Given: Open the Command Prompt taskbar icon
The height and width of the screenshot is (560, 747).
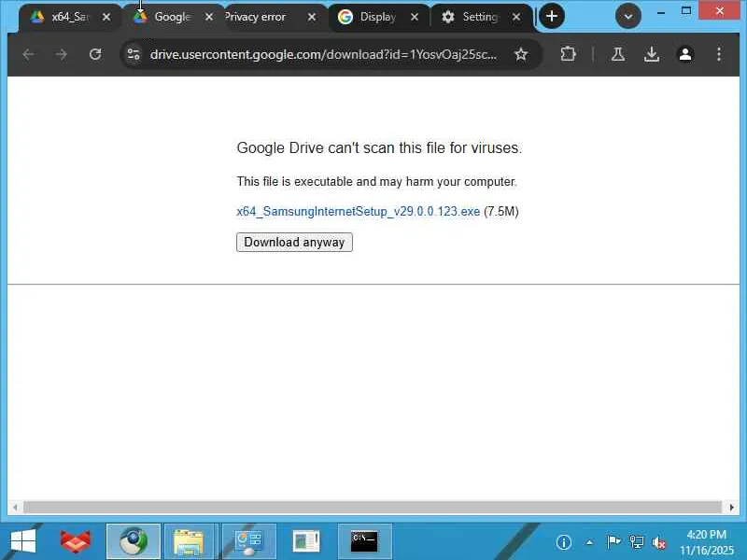Looking at the screenshot, I should [x=364, y=542].
